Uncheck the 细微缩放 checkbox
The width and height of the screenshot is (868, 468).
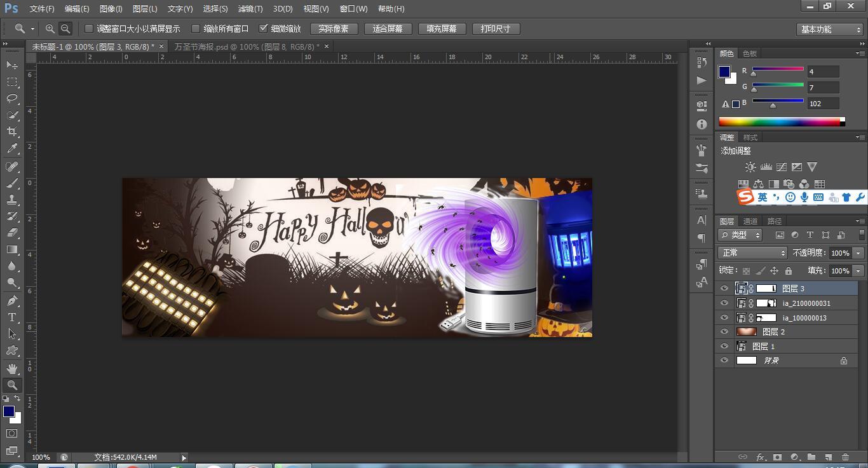click(264, 29)
